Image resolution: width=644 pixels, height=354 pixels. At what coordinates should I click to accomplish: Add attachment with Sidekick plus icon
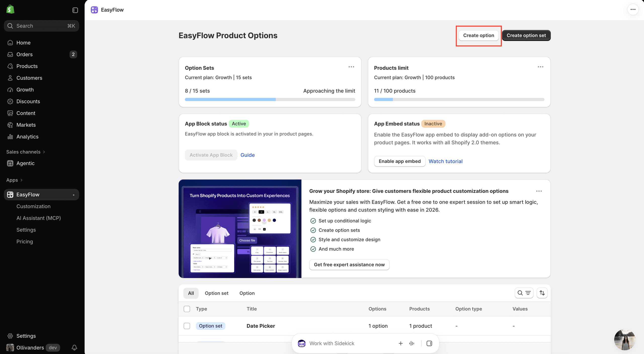pyautogui.click(x=401, y=343)
